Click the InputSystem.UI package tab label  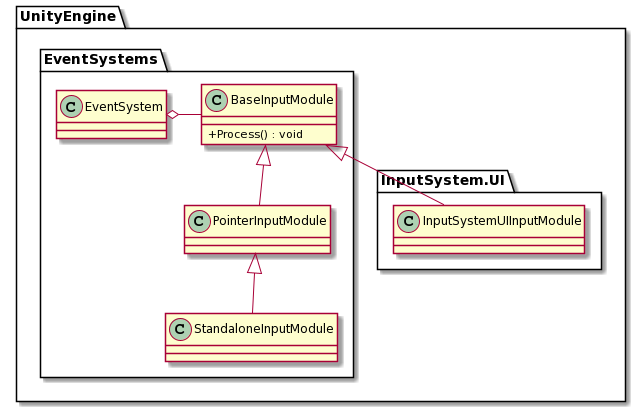(443, 180)
